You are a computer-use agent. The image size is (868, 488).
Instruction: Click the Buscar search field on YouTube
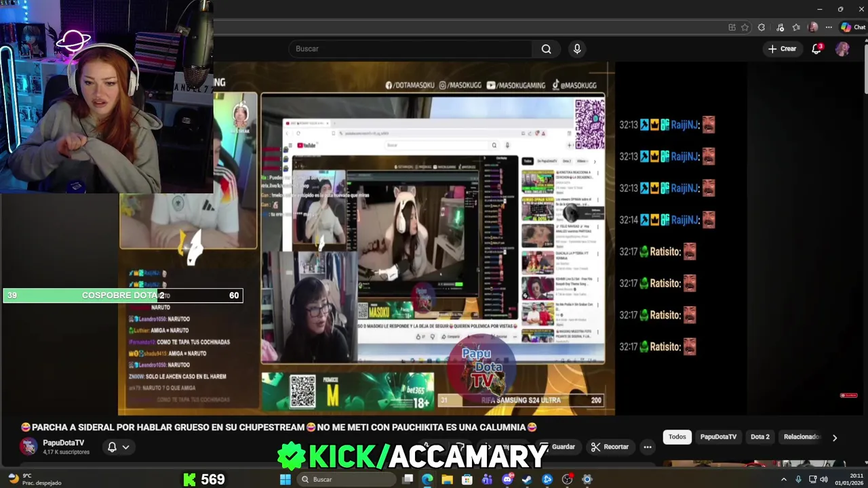click(x=411, y=49)
